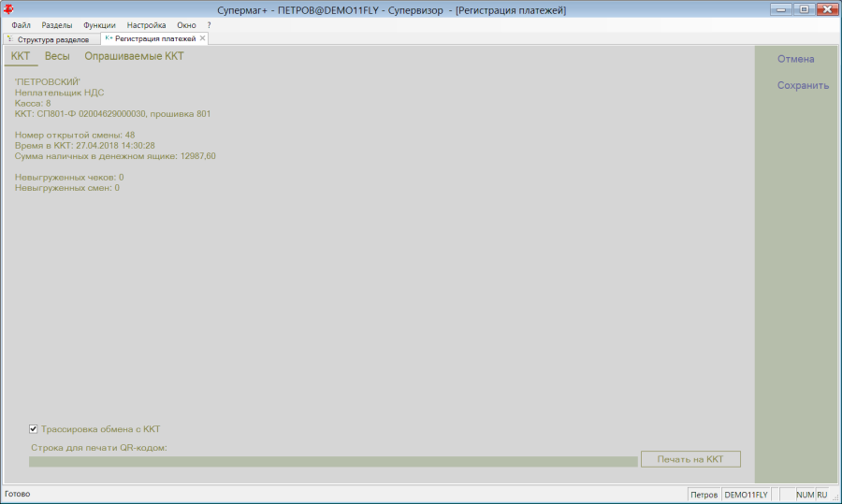Uncheck Трассировка обмена с ККТ checkbox
Screen dimensions: 842x504
point(34,429)
